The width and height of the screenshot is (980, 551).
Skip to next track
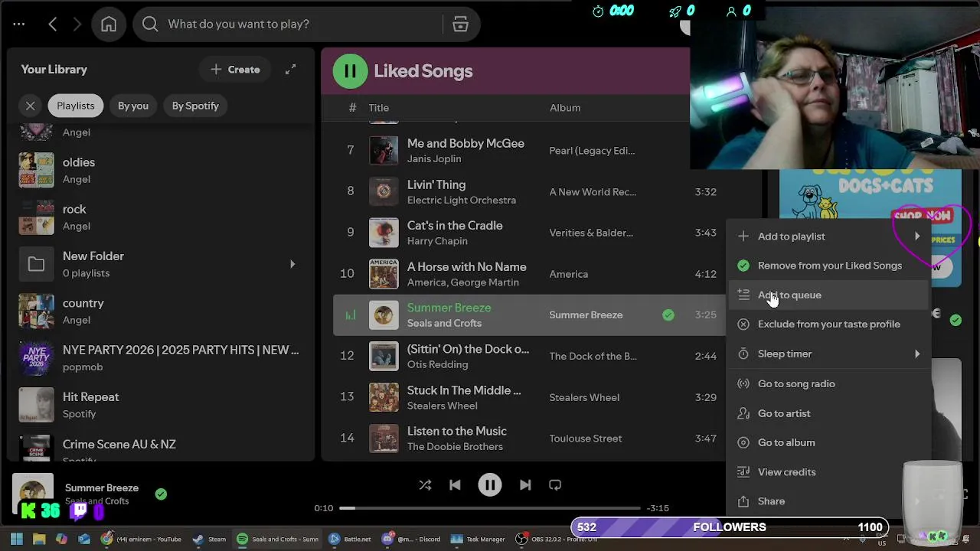point(525,485)
